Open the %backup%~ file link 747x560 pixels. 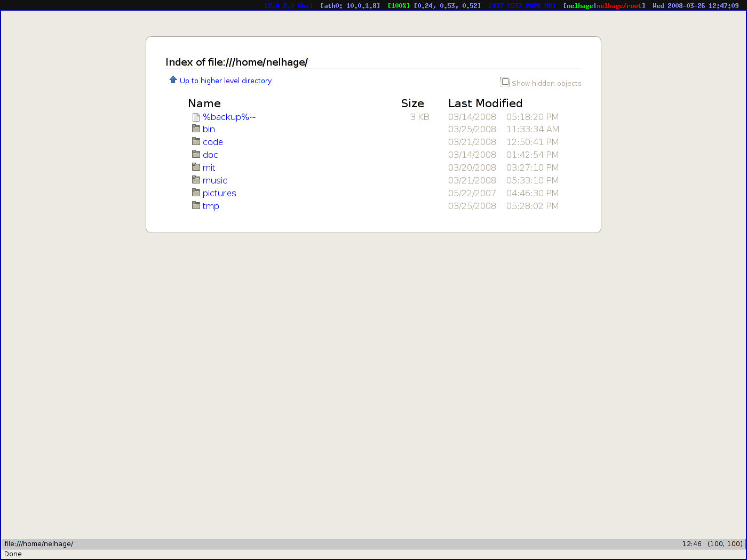click(x=229, y=117)
